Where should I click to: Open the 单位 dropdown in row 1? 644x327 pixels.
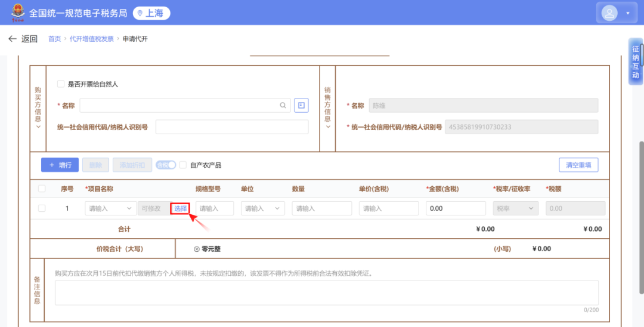(x=262, y=208)
